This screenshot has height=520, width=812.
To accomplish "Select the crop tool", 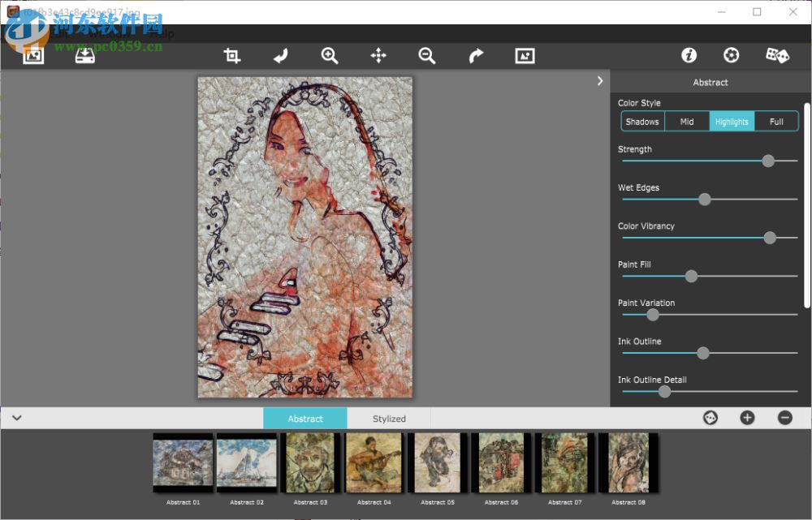I will point(232,55).
